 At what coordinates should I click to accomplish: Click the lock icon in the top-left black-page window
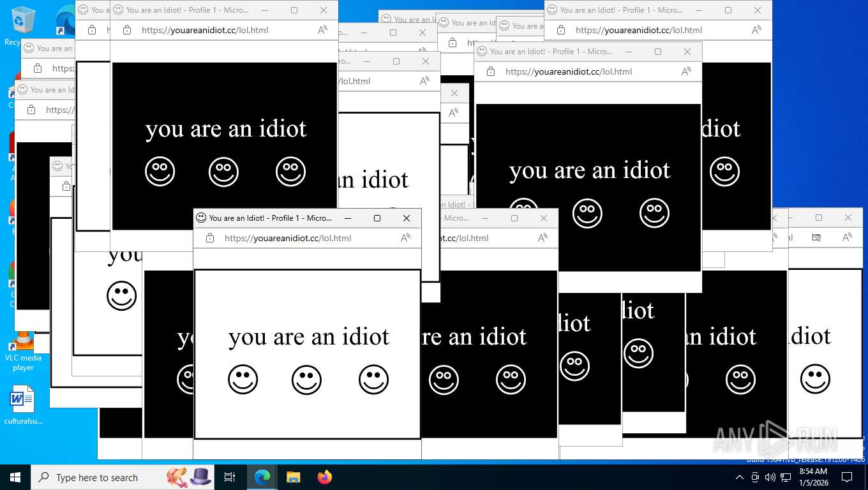pos(127,30)
